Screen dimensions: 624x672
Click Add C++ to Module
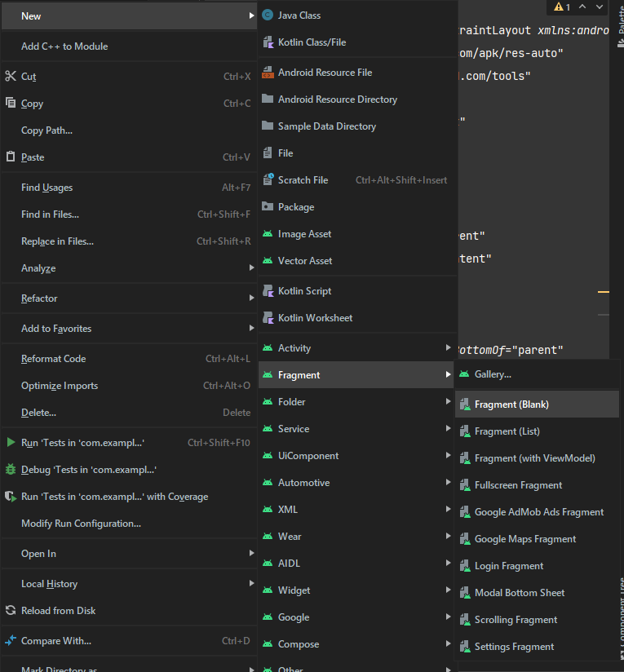129,46
